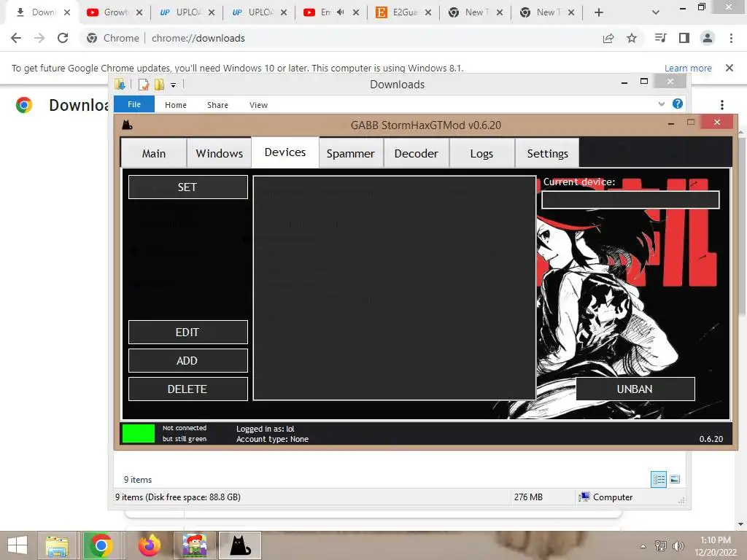Open a new Chrome tab with plus button
This screenshot has width=747, height=560.
pyautogui.click(x=599, y=12)
